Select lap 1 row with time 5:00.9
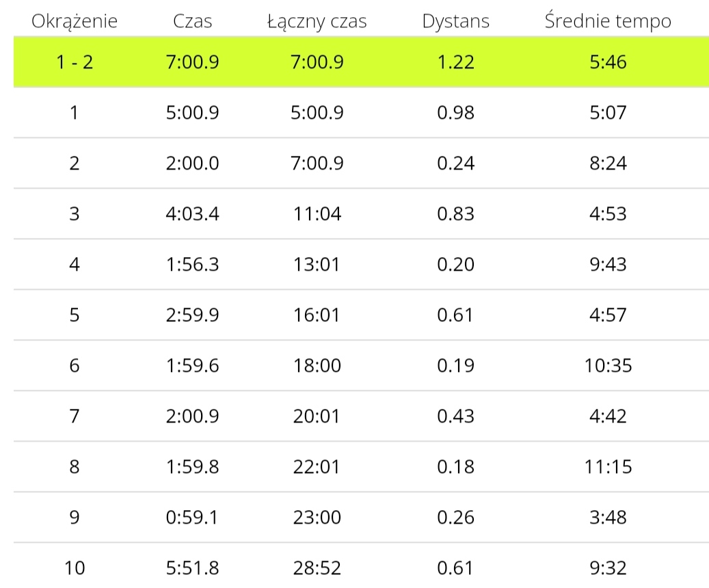The height and width of the screenshot is (588, 709). point(361,113)
